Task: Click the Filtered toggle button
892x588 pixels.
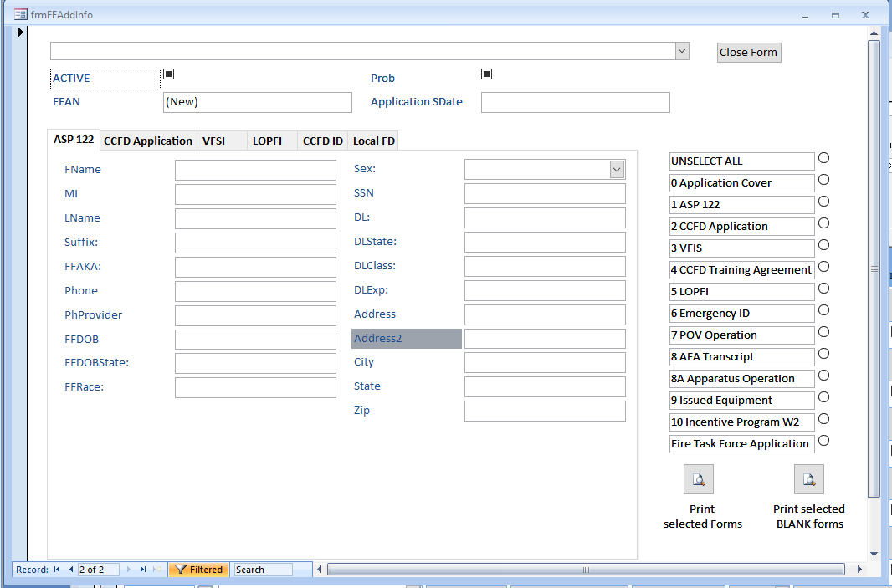Action: click(x=199, y=570)
